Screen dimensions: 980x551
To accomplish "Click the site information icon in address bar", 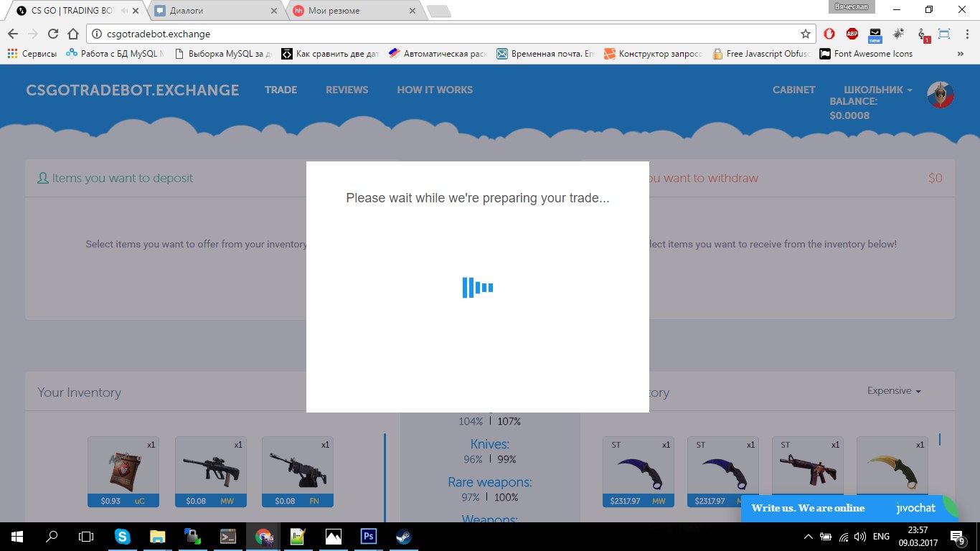I will tap(98, 34).
